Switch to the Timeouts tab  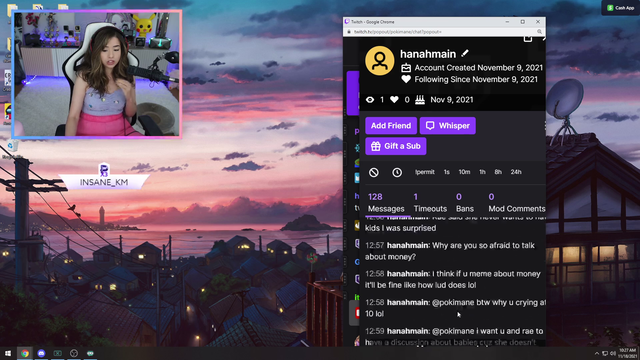(430, 203)
